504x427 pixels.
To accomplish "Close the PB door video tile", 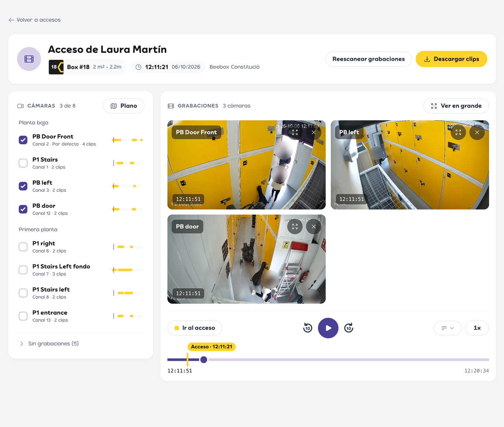I will coord(313,226).
